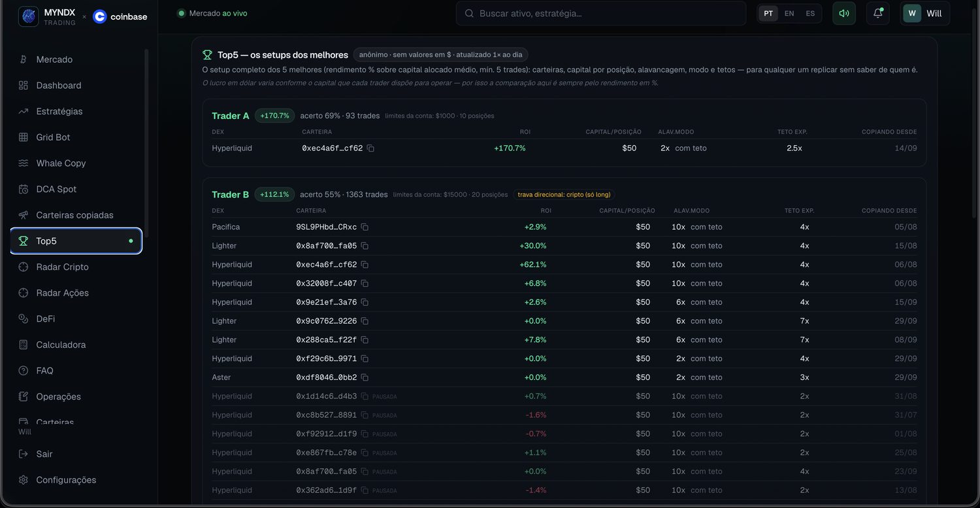Click the trava direcional: cripto (só long) badge
Image resolution: width=980 pixels, height=508 pixels.
click(564, 194)
